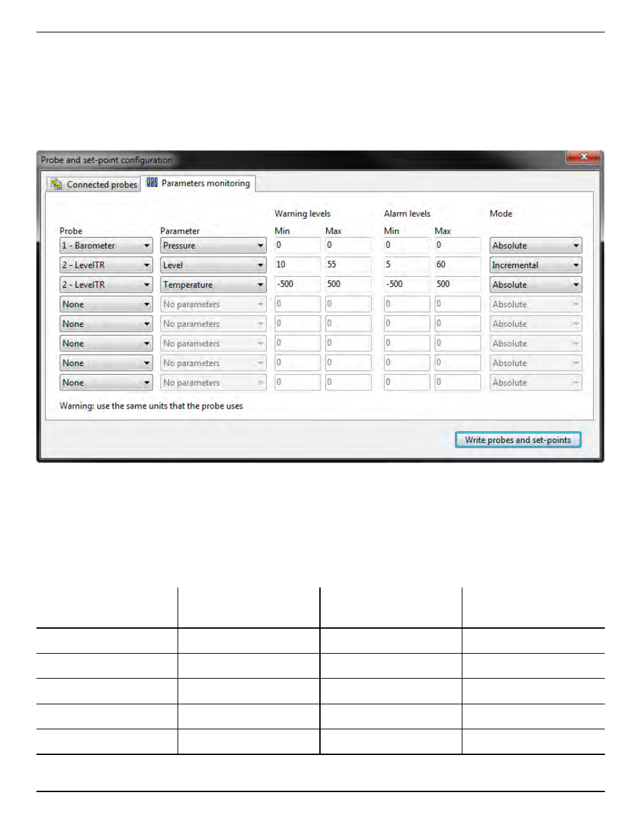Click the Parameters monitoring tab icon
The image size is (644, 834).
click(x=152, y=182)
